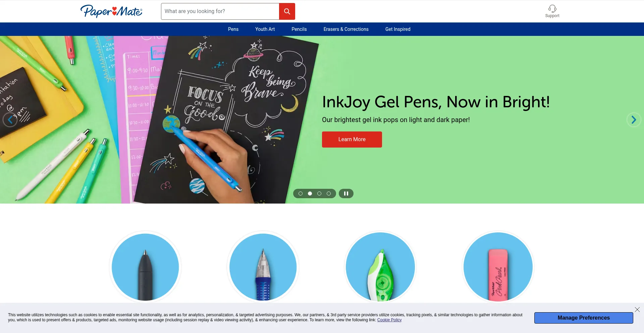Select the third carousel slide dot
The width and height of the screenshot is (644, 333).
(x=319, y=193)
